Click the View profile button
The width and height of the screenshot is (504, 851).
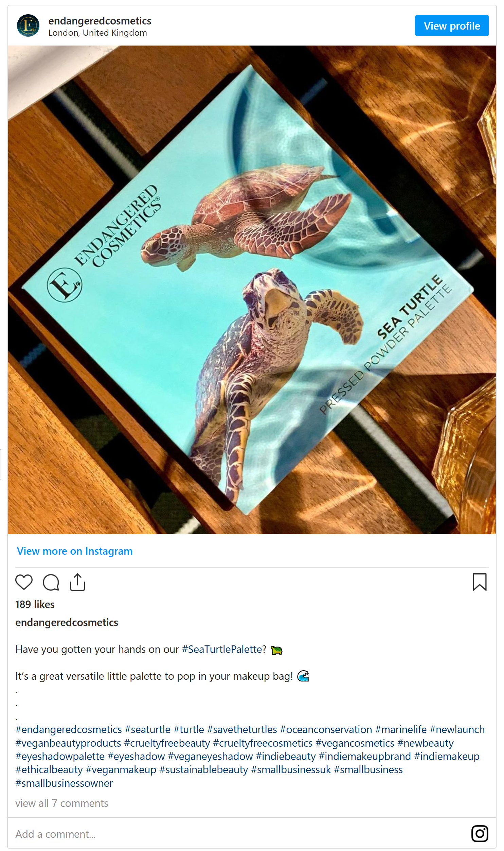point(452,25)
